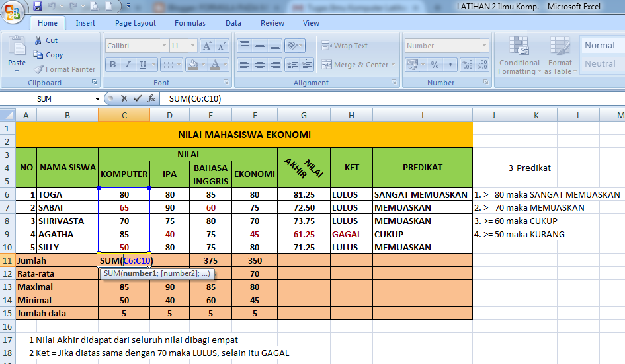
Task: Center text horizontally
Action: point(260,65)
